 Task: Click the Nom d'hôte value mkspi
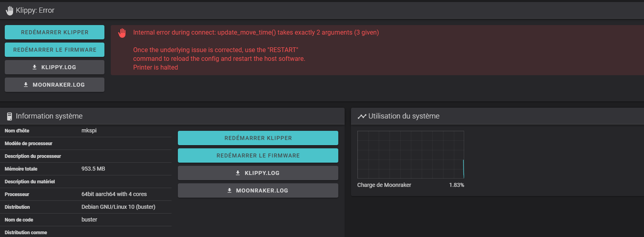pos(89,130)
